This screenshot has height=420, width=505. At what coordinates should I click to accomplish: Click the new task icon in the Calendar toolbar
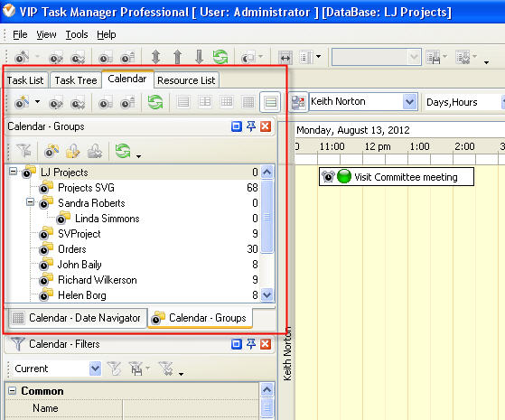click(x=22, y=103)
